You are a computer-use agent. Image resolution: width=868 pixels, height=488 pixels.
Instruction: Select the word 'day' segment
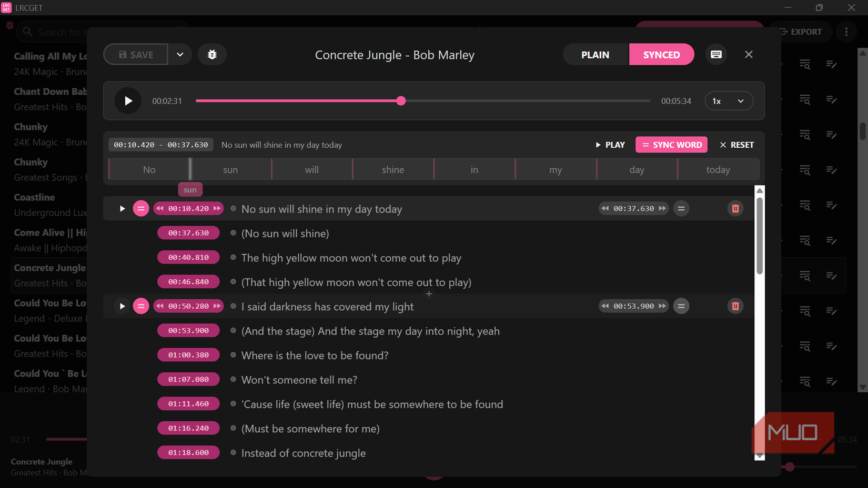click(637, 170)
